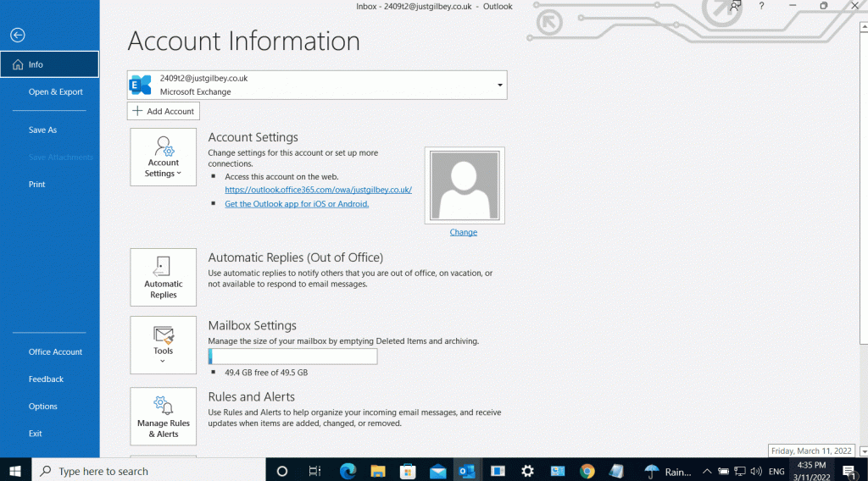Open the Open & Export tab
The height and width of the screenshot is (481, 868).
pos(55,91)
